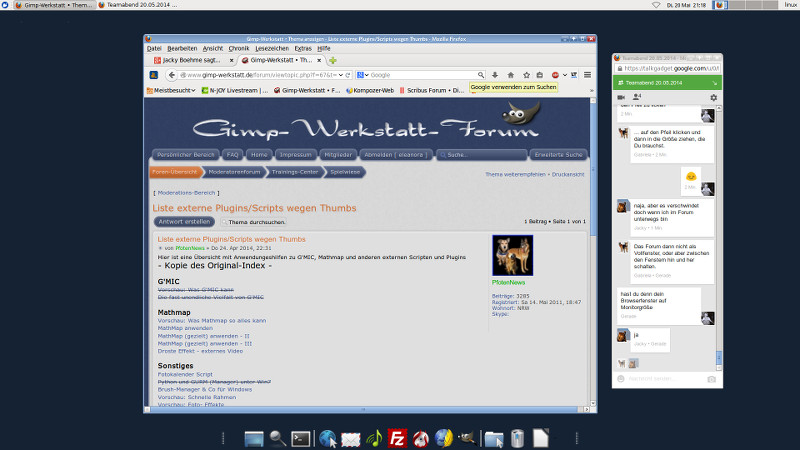Open Gimp-Werkstatt F... bookmark
The image size is (800, 450).
[x=307, y=90]
